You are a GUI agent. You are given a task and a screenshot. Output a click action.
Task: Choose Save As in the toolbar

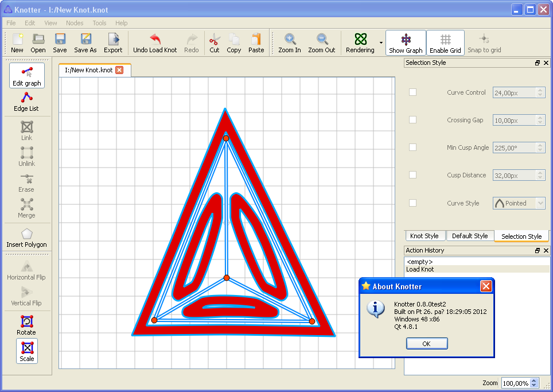tap(85, 43)
